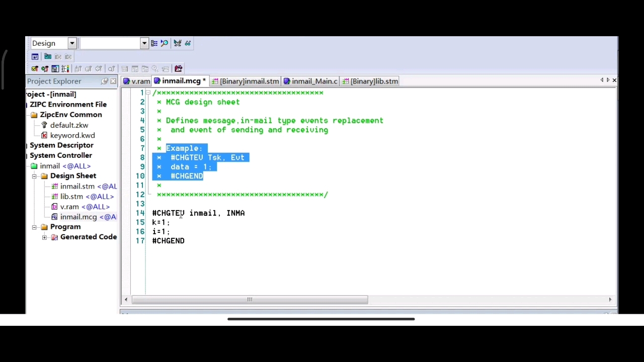The height and width of the screenshot is (362, 644).
Task: Open keyword.kwd from Project Explorer
Action: tap(72, 135)
